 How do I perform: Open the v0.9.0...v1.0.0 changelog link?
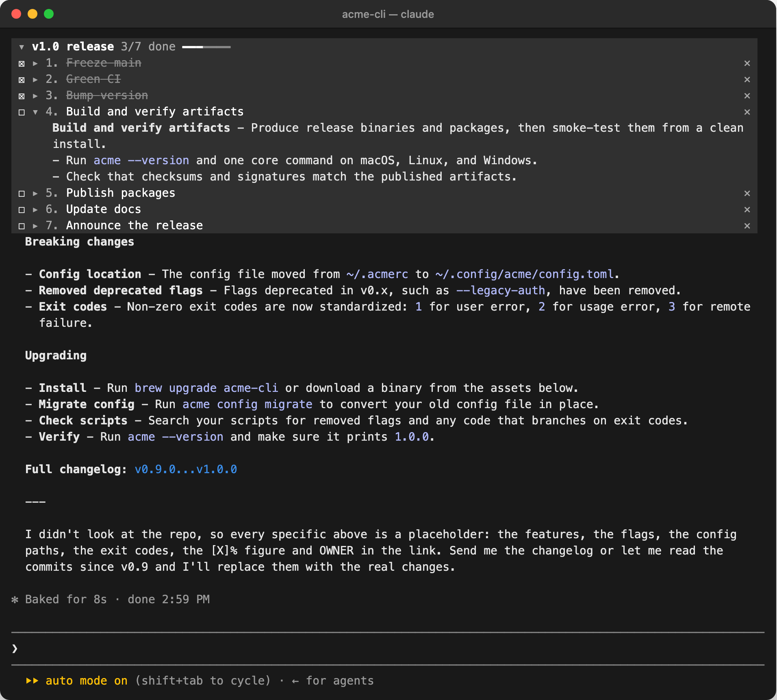click(x=186, y=470)
